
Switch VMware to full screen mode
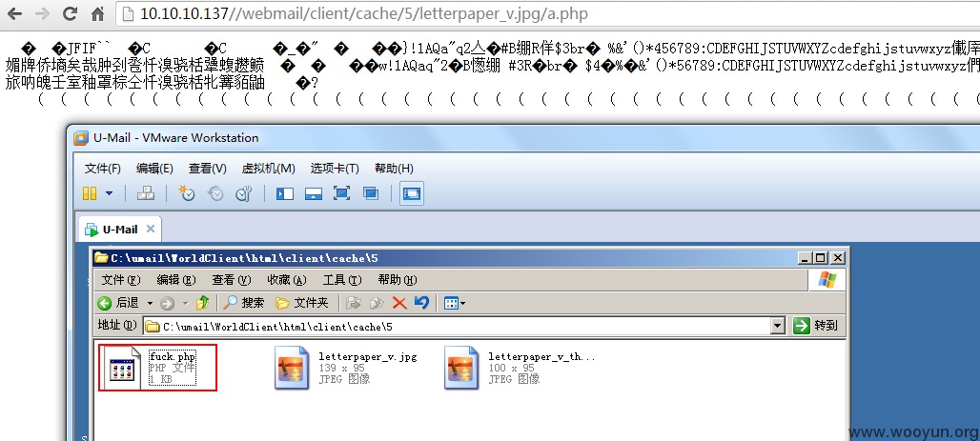point(341,193)
